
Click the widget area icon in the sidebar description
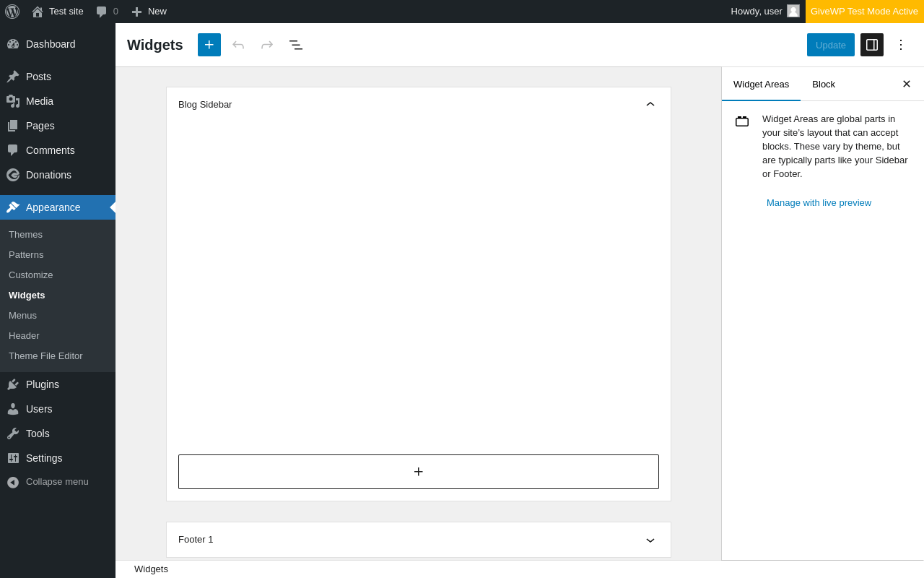(742, 121)
